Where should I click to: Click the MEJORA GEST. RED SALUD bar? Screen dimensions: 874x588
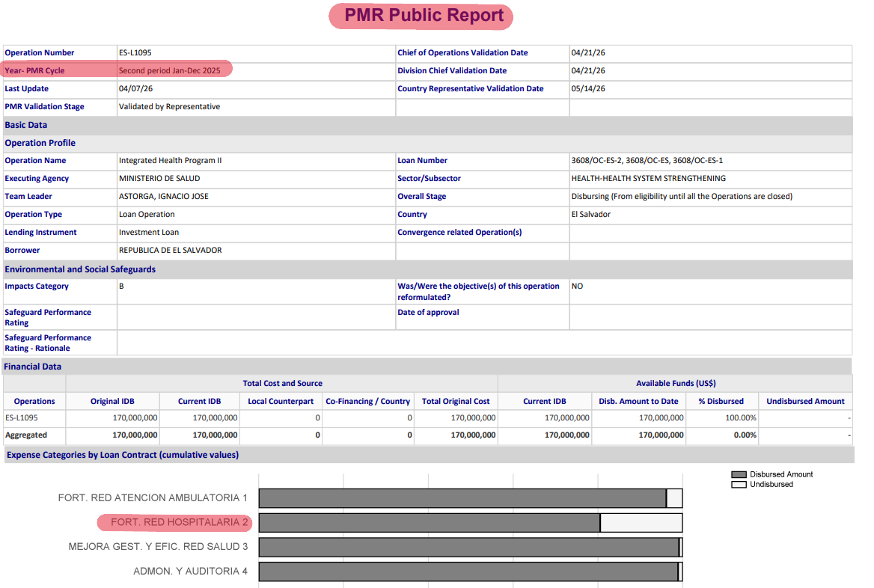469,548
